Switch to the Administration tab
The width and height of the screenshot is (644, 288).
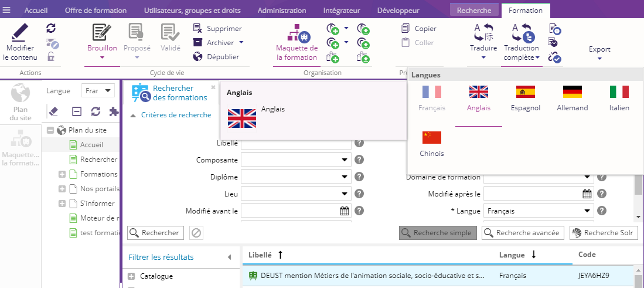281,11
